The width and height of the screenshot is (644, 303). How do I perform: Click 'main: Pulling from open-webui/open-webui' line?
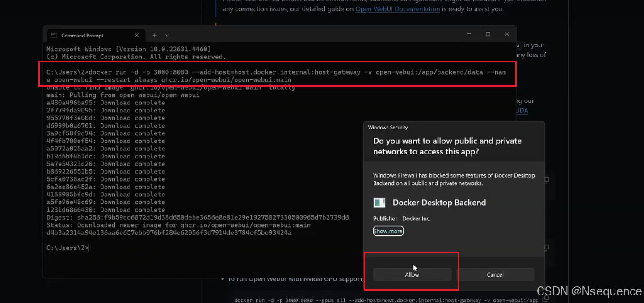point(123,95)
